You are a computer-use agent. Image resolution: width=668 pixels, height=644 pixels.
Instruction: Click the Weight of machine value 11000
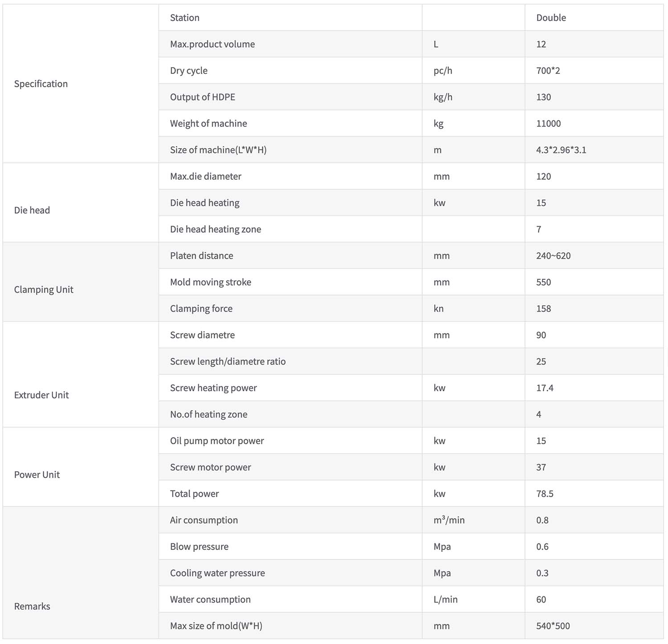coord(549,123)
